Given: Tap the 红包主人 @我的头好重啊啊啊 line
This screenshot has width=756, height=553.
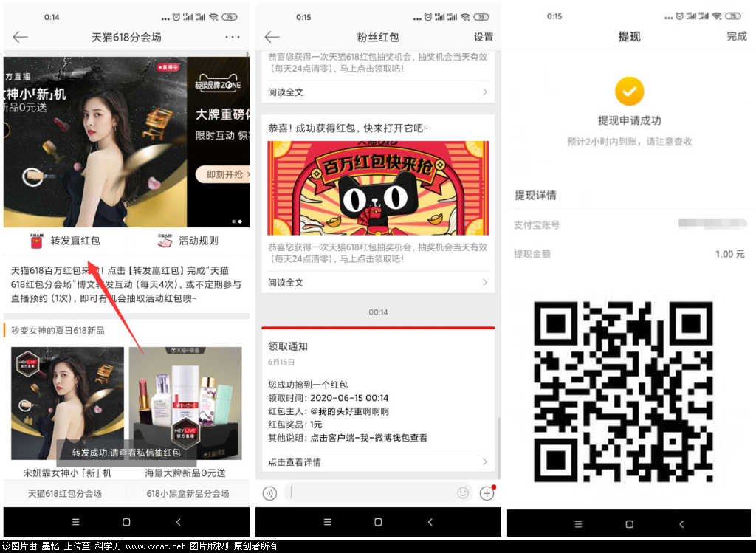Looking at the screenshot, I should click(329, 411).
